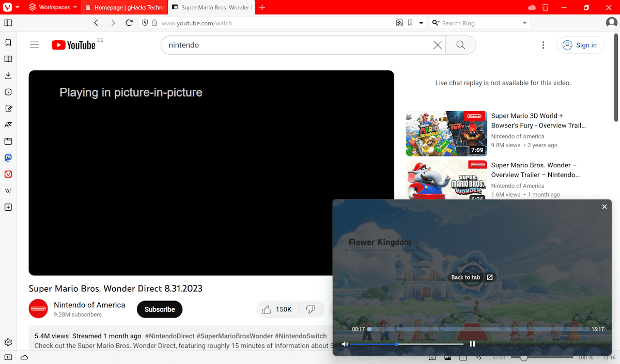Open Super Mario 3D World video thumbnail
Image resolution: width=620 pixels, height=364 pixels.
pos(446,133)
